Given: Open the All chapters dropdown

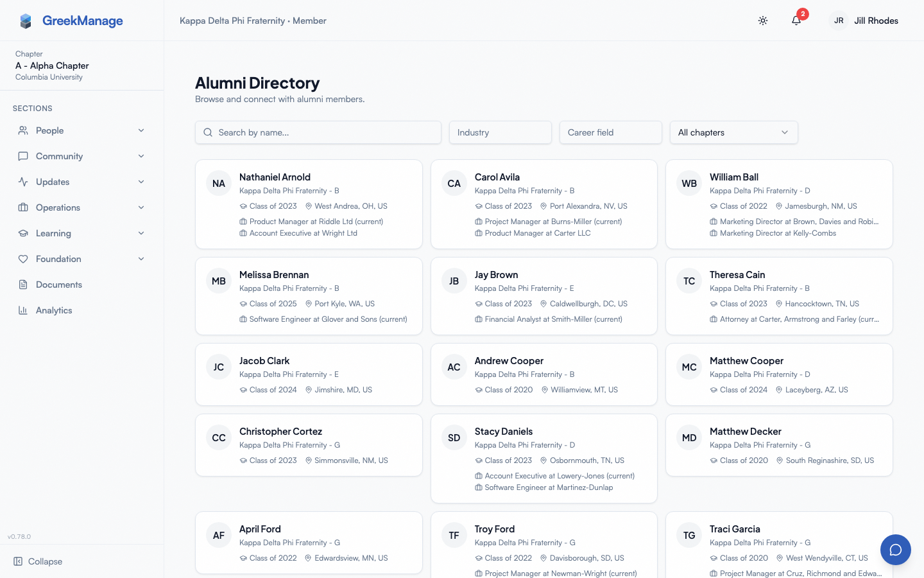Looking at the screenshot, I should [734, 132].
